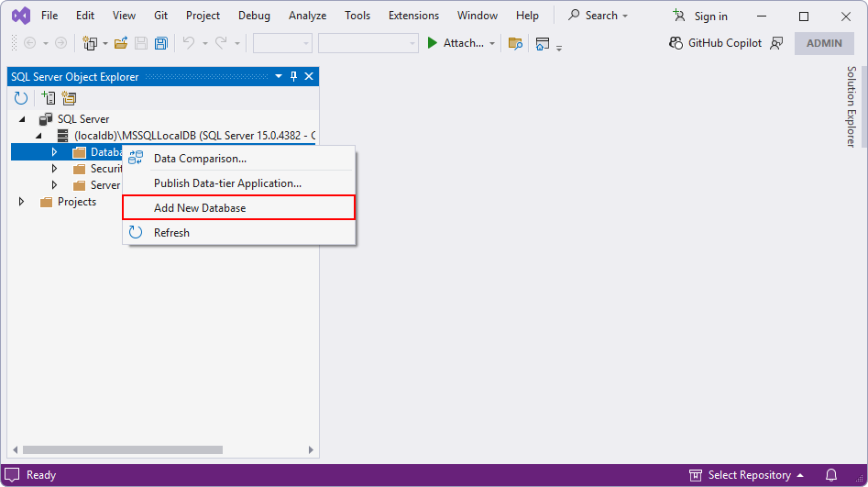Open the Redo history dropdown arrow
Screen dimensions: 868x487
(x=236, y=43)
